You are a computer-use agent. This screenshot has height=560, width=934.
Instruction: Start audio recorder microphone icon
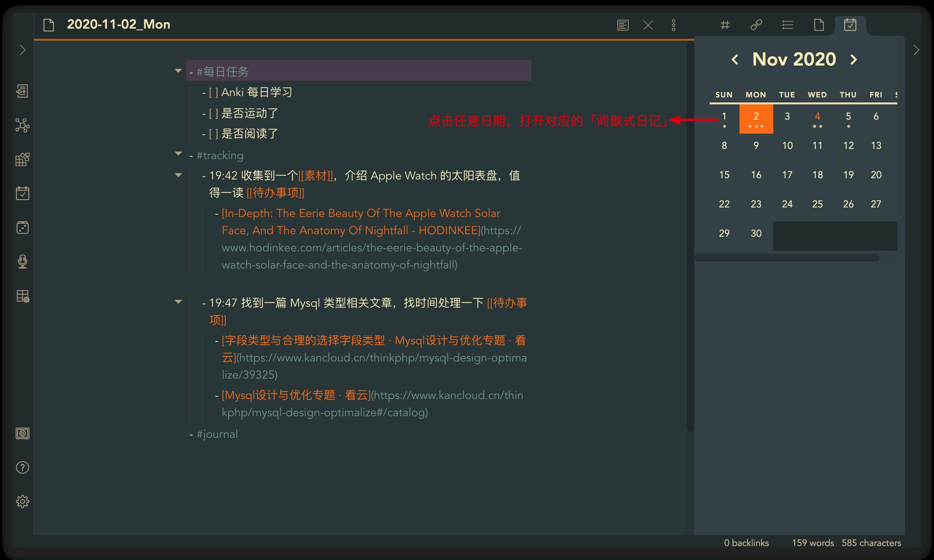click(22, 262)
